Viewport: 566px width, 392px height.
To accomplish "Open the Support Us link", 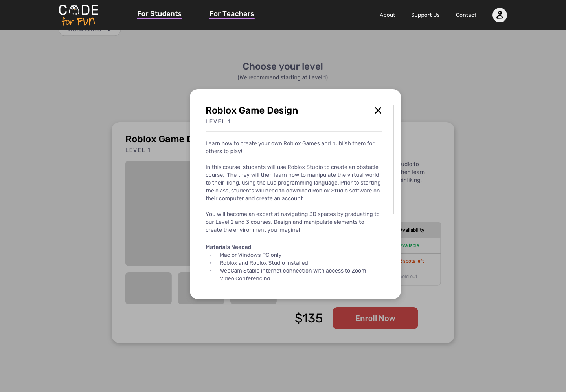I will (x=425, y=15).
